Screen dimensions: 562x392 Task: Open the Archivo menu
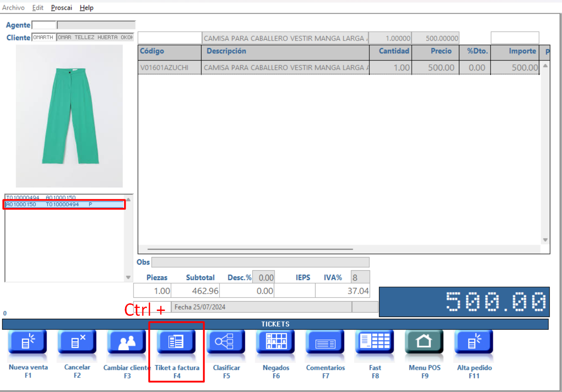tap(13, 8)
